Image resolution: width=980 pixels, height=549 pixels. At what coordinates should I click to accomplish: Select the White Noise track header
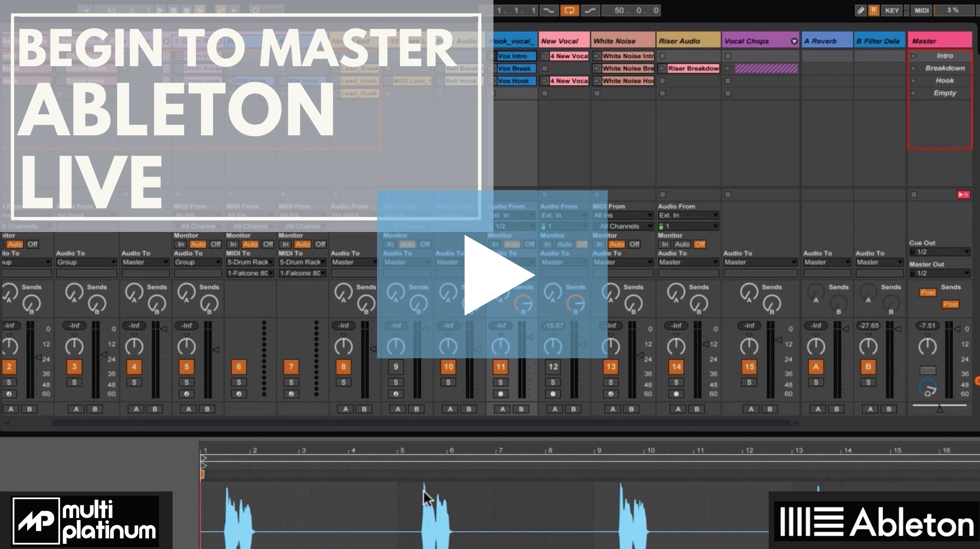tap(623, 41)
